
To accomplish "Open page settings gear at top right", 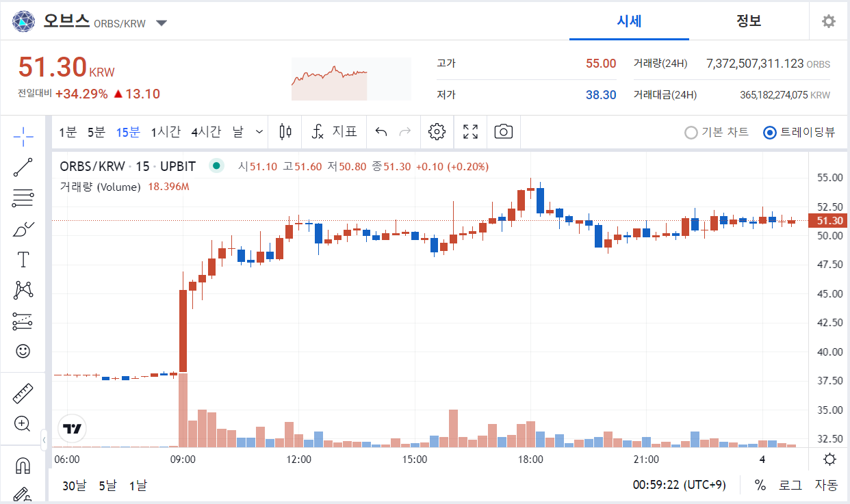I will coord(829,21).
